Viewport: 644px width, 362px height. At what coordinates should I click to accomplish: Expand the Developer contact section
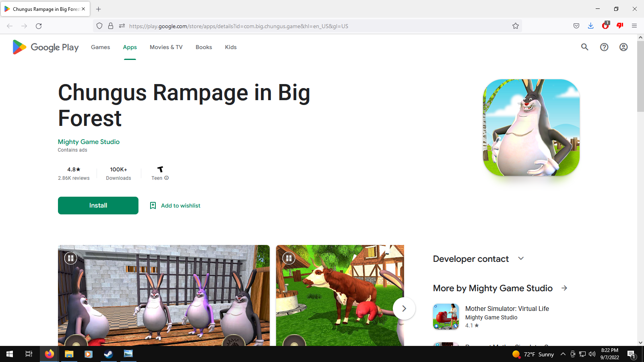click(x=521, y=258)
